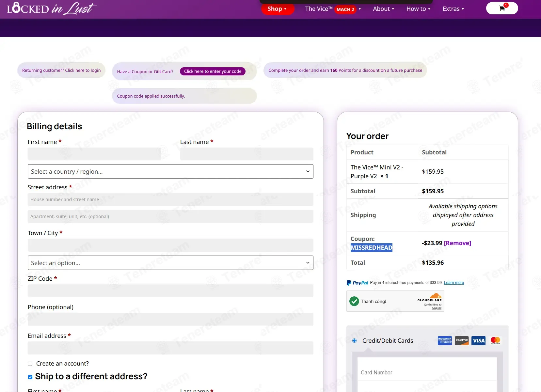Click the Returning customer login link
The image size is (541, 392).
[61, 70]
